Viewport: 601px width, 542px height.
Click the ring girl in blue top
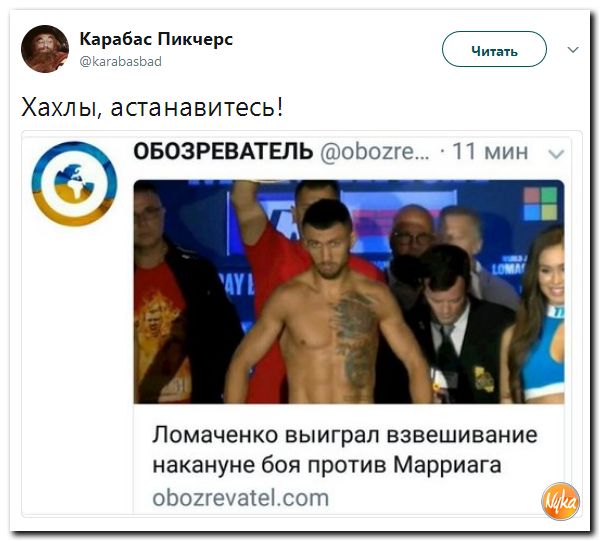pos(540,318)
